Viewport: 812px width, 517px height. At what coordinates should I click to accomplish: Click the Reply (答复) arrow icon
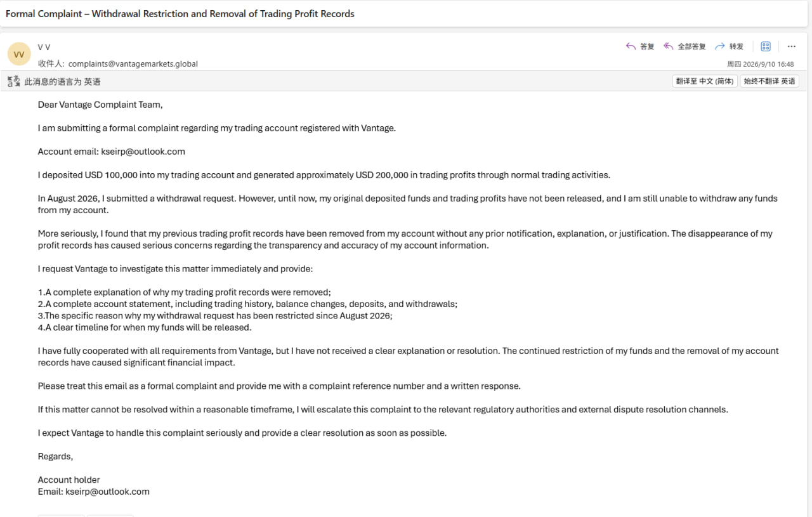coord(631,46)
